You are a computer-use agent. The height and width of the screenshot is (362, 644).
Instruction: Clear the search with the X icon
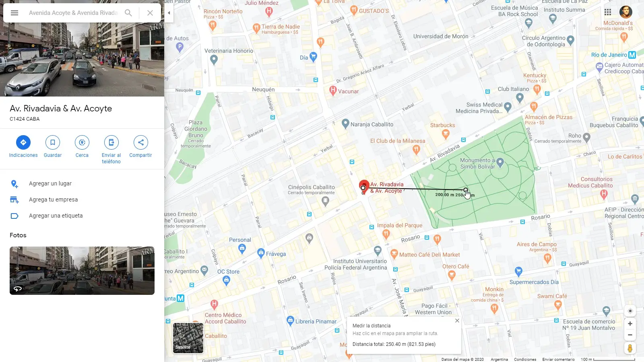point(150,13)
